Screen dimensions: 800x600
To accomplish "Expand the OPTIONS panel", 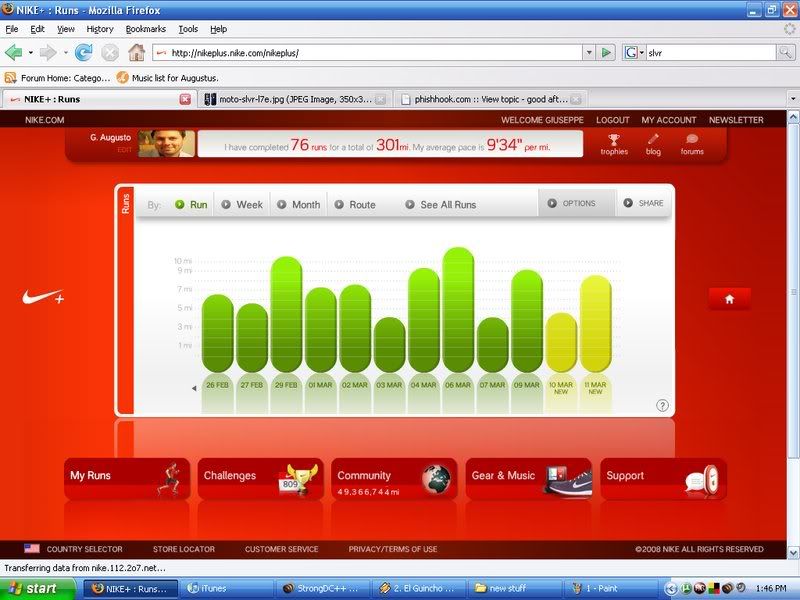I will 571,203.
